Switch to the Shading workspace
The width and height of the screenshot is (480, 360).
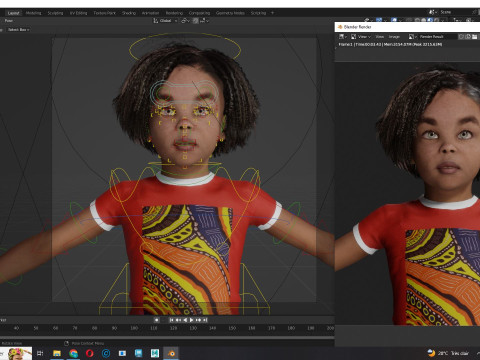click(x=129, y=13)
